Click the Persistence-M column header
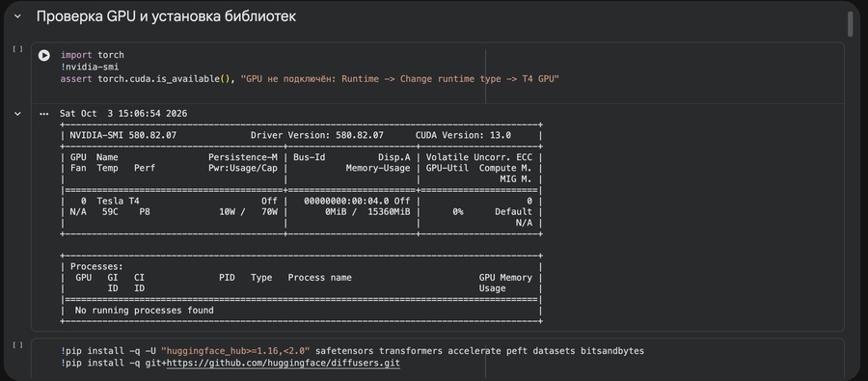Viewport: 868px width, 381px height. (x=243, y=157)
